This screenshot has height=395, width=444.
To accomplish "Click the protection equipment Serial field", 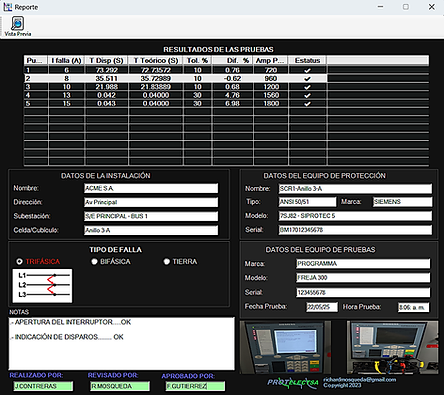I will tap(355, 230).
